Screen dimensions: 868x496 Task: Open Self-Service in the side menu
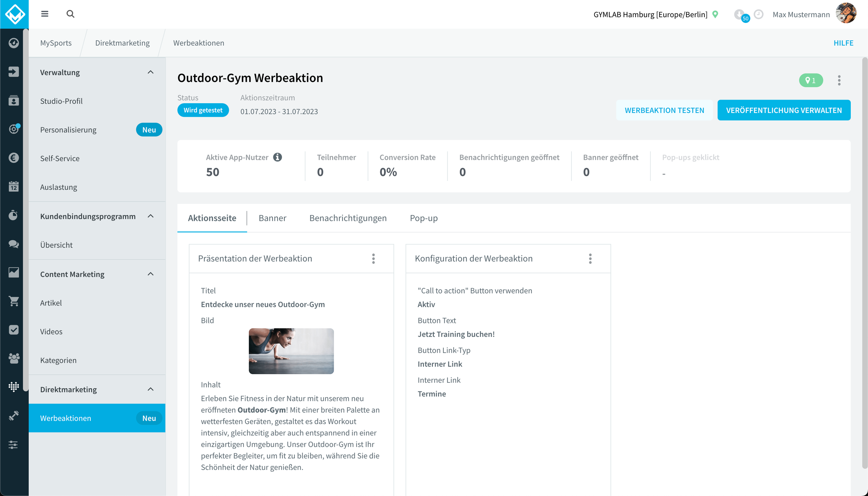[x=97, y=158]
